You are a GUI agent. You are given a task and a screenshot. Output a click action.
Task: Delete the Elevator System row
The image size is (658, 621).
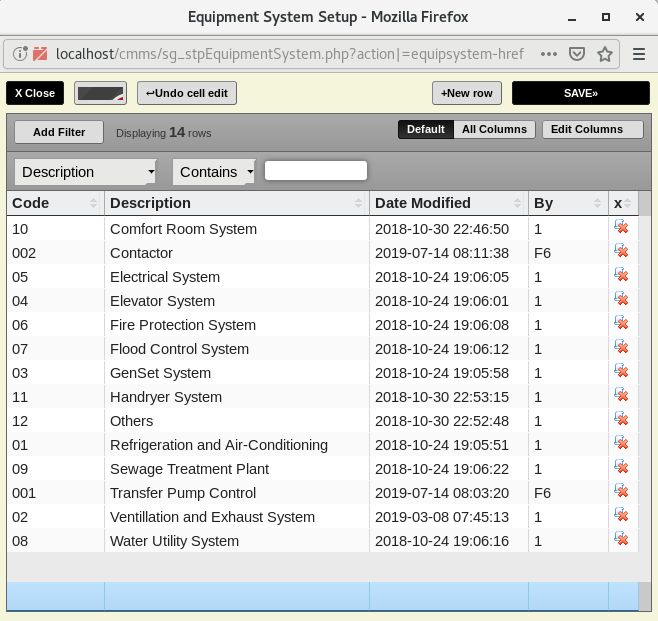coord(621,299)
